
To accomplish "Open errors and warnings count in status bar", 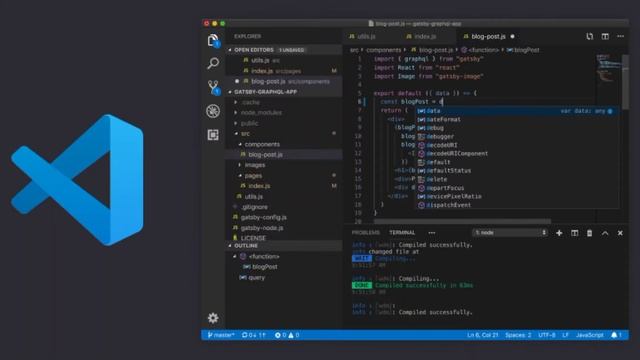I will click(x=287, y=335).
